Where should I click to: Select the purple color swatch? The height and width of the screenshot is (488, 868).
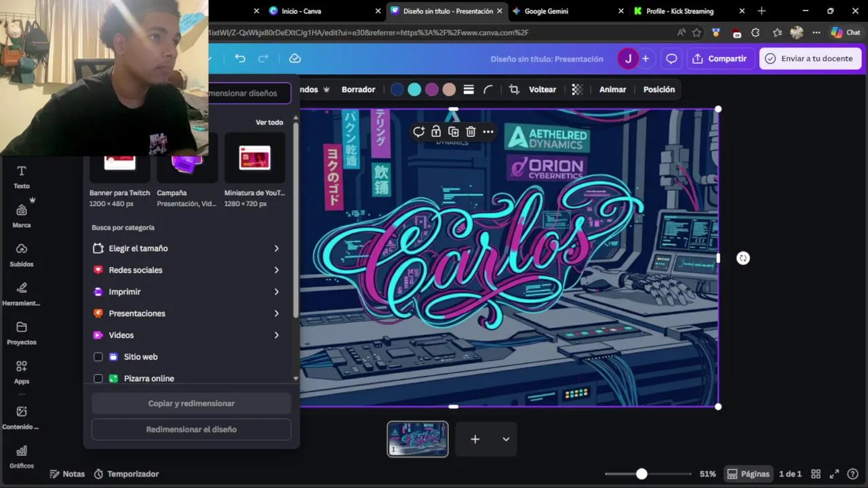point(432,89)
